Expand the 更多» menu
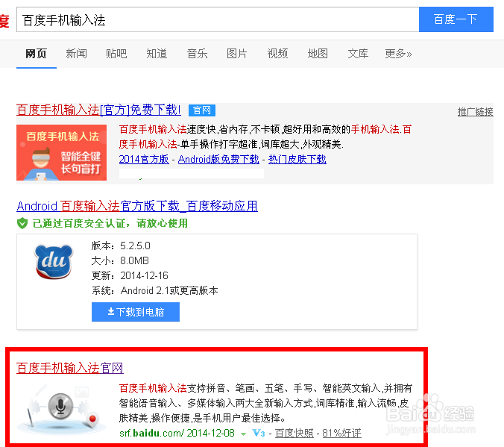The image size is (504, 447). point(398,54)
